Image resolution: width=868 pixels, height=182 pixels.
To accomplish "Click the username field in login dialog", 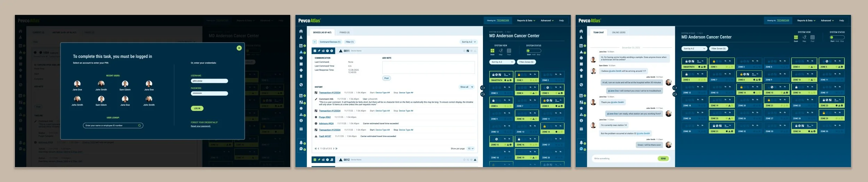I will (209, 81).
